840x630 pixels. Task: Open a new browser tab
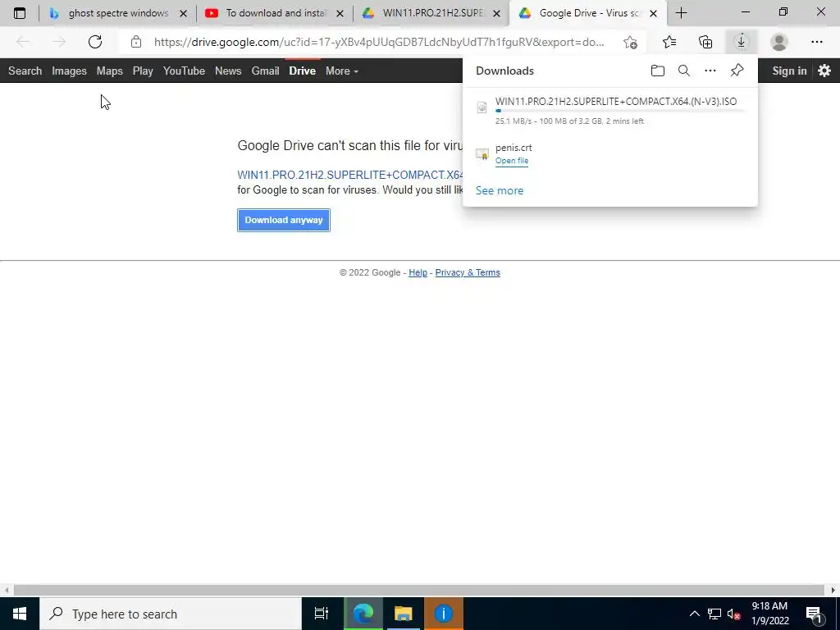681,13
